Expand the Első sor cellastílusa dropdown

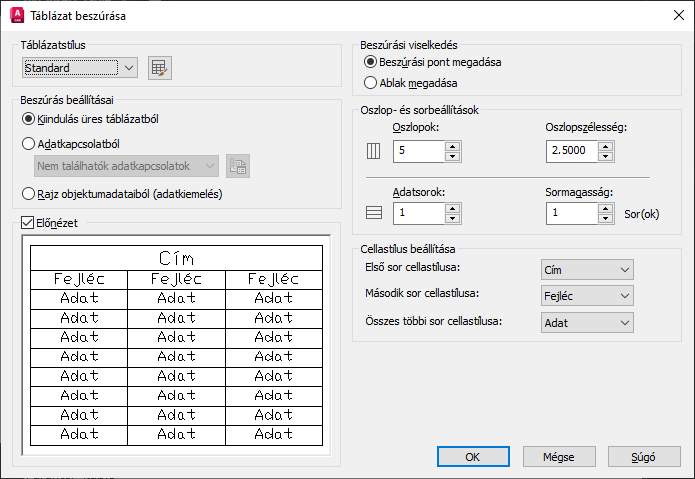coord(586,270)
